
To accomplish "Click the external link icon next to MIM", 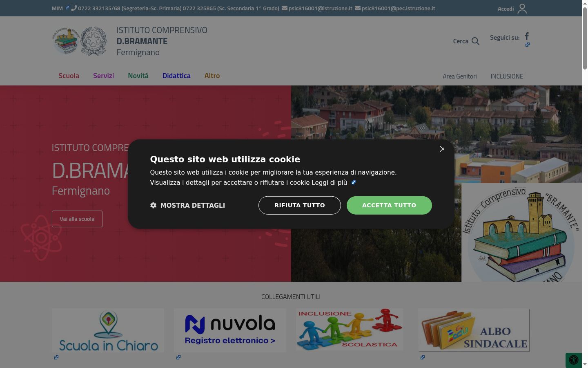I will pos(67,8).
